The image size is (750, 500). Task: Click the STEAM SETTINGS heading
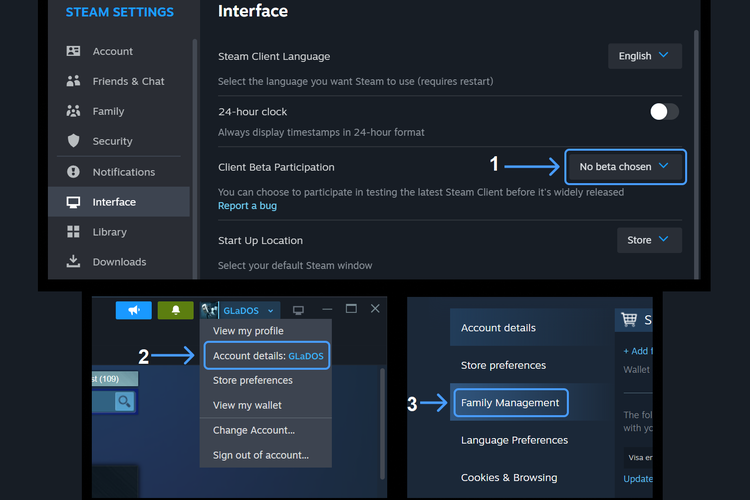pos(120,12)
